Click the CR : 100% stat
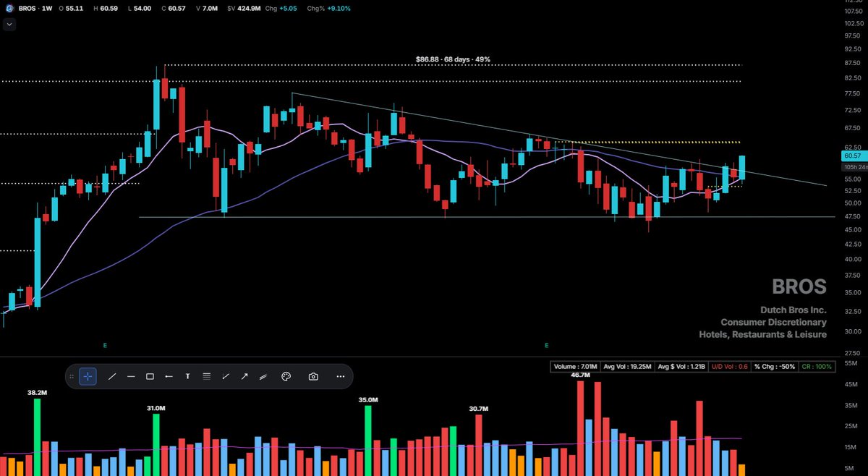This screenshot has height=476, width=868. click(817, 367)
